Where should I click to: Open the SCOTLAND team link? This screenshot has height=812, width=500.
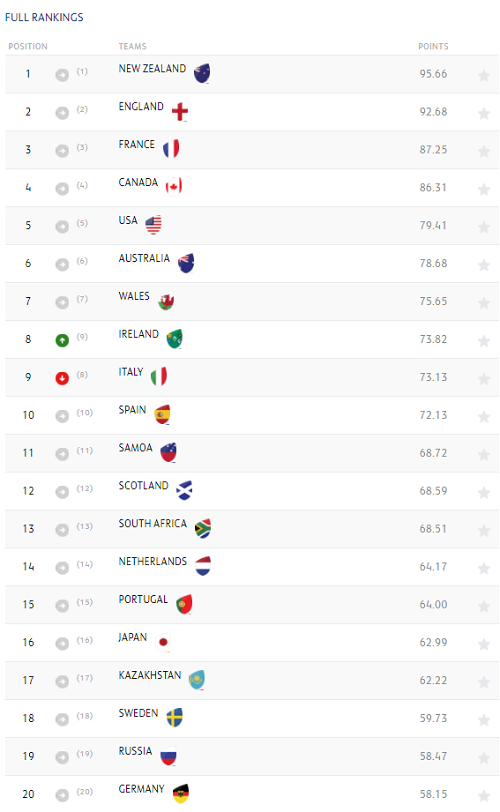coord(143,485)
